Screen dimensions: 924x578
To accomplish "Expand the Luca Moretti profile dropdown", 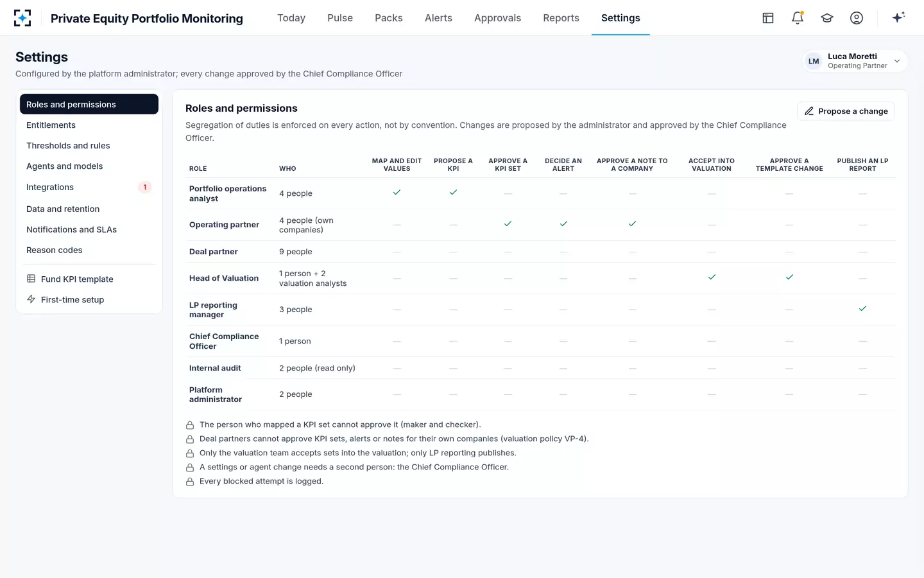I will click(x=855, y=61).
